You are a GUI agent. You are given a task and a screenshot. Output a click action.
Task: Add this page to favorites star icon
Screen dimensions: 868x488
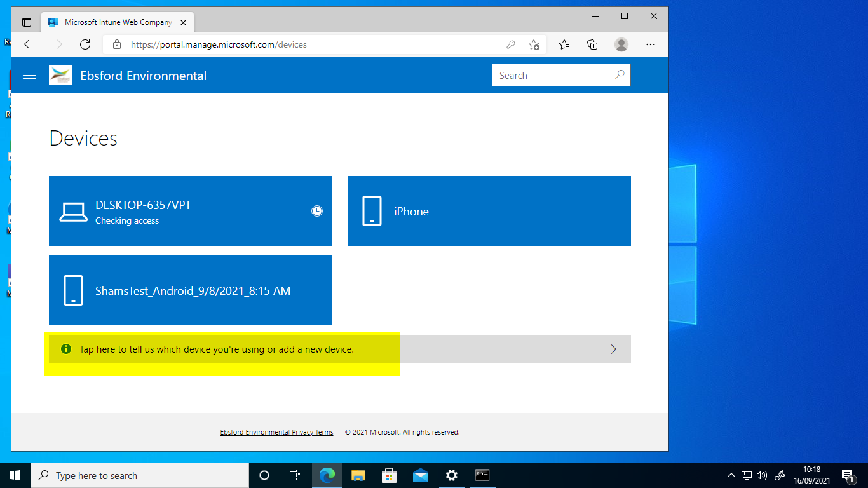(534, 44)
